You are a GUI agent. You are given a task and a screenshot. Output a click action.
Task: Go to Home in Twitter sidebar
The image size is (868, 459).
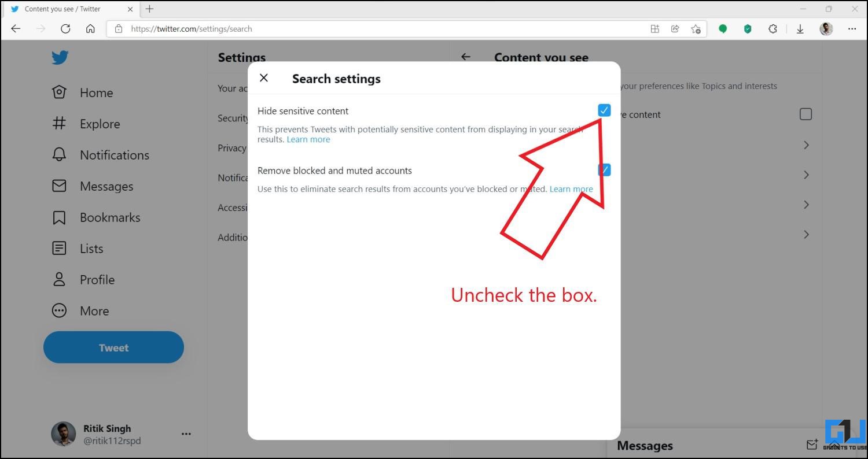[x=82, y=92]
